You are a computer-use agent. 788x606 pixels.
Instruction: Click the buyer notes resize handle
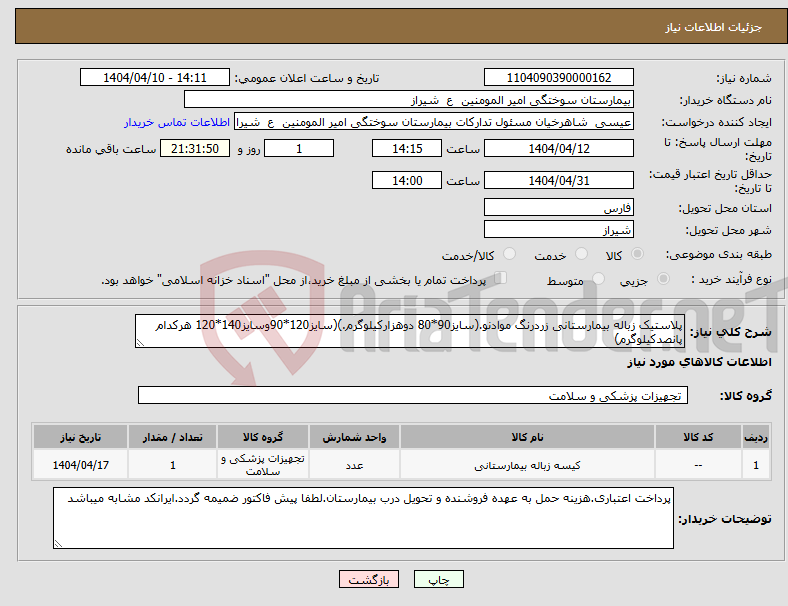(x=58, y=543)
